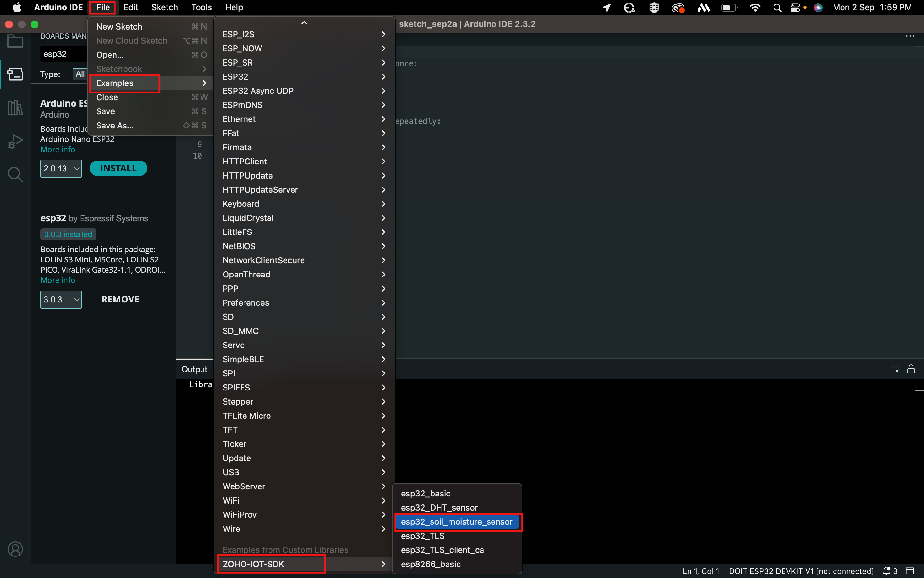Open the account profile icon
Screen dimensions: 924x578
tap(15, 549)
